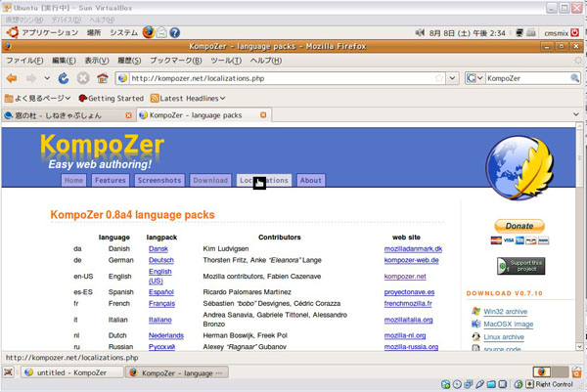Image resolution: width=587 pixels, height=392 pixels.
Task: Open the アプリケーション menu
Action: 50,33
